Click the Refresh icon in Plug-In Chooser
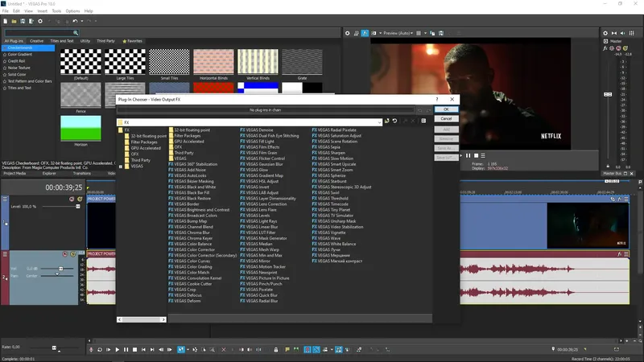This screenshot has height=362, width=644. 394,121
